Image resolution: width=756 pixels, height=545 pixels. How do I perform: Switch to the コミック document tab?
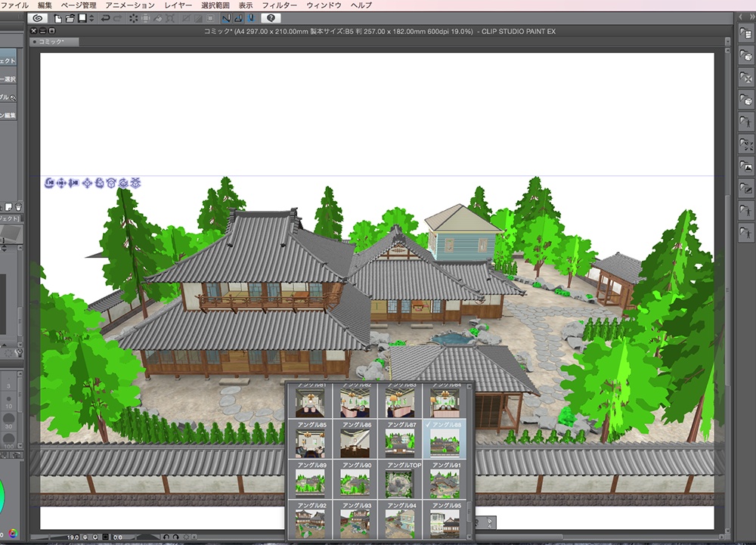pos(51,42)
